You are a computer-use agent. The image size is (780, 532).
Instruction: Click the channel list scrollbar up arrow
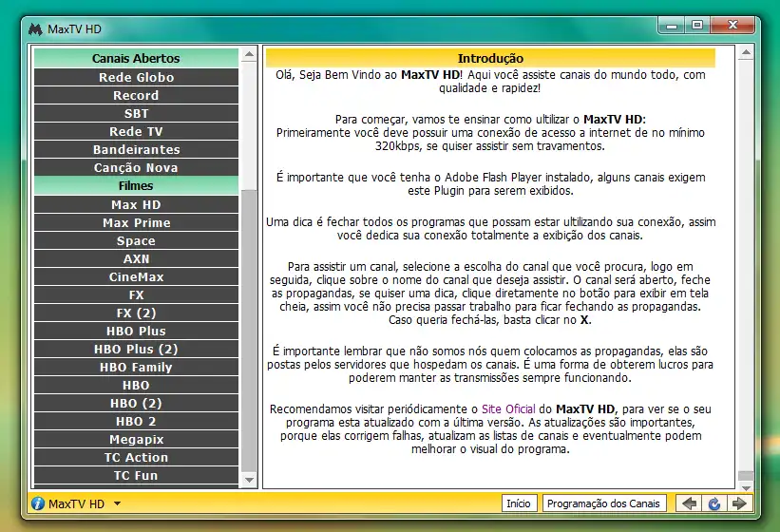click(x=249, y=54)
